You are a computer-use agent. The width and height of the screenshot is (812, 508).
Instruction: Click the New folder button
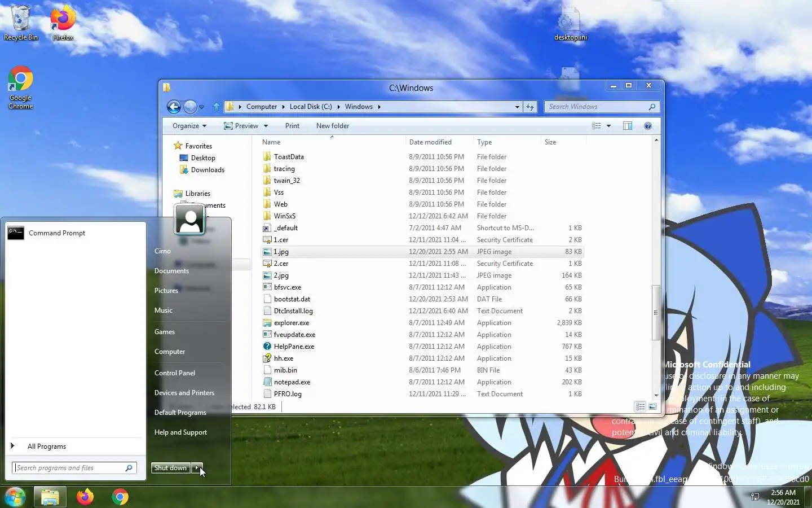click(x=333, y=126)
